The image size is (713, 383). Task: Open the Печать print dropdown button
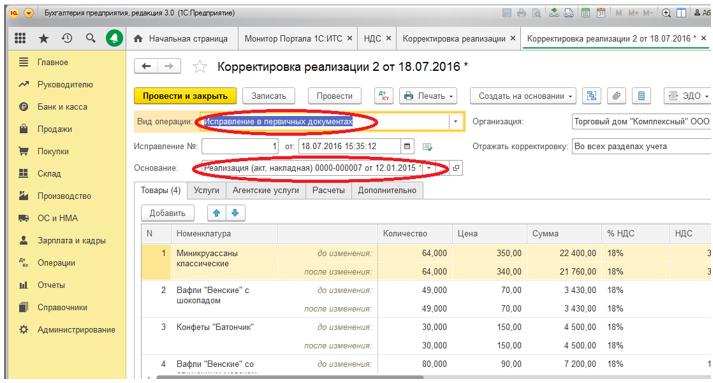click(428, 96)
